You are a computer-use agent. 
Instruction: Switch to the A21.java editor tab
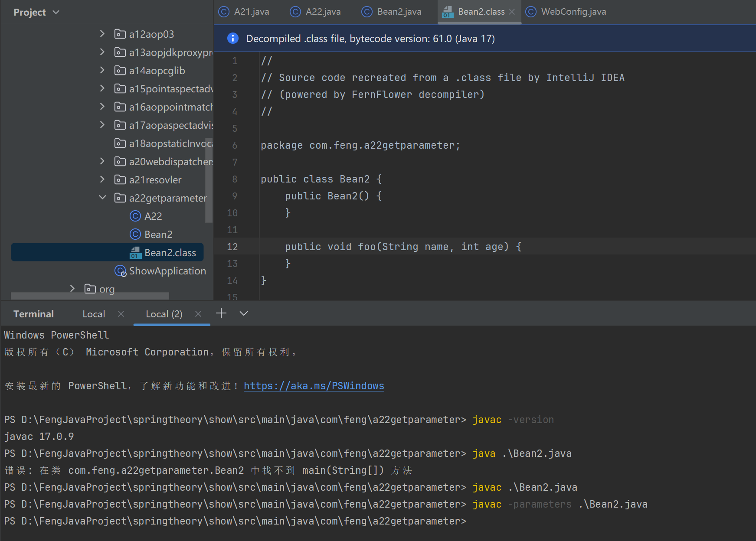pos(244,12)
